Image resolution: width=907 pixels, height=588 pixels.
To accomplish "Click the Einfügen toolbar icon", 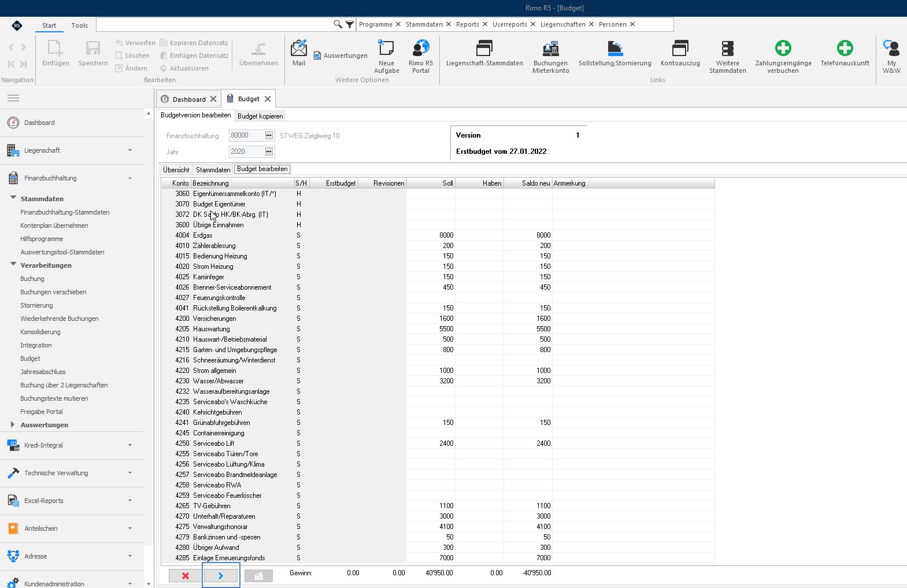I will 55,53.
